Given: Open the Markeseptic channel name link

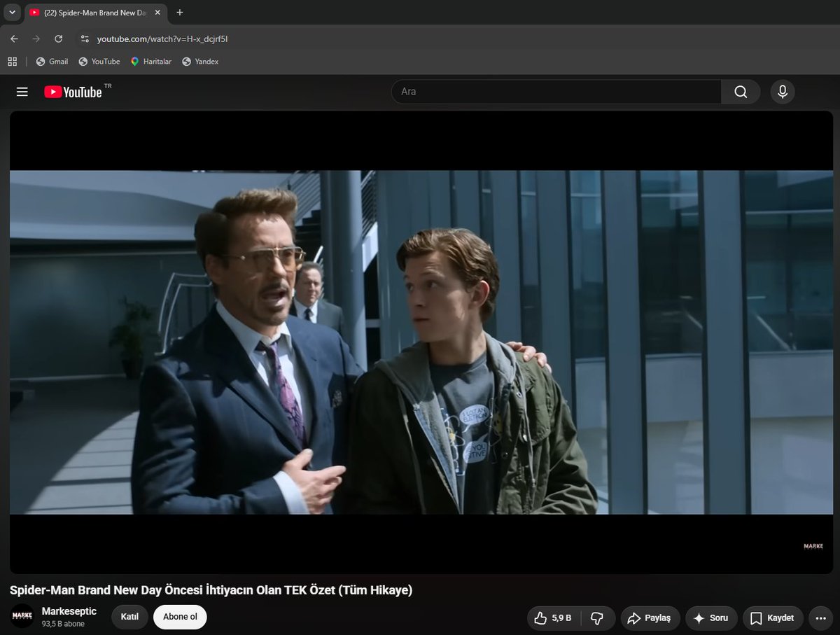Looking at the screenshot, I should (x=69, y=611).
